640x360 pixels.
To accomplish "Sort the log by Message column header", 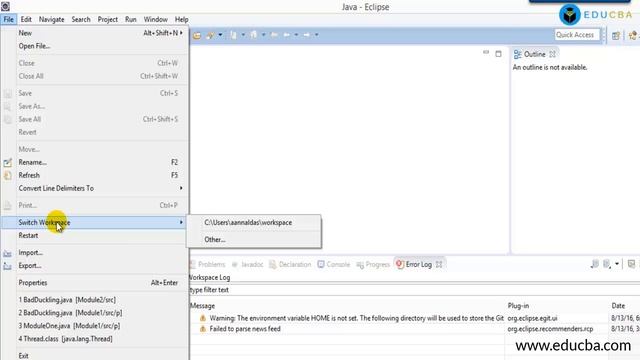I will [x=347, y=306].
